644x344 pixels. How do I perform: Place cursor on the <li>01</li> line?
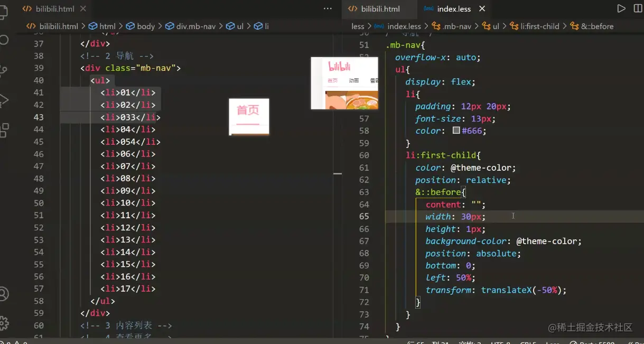click(x=128, y=92)
